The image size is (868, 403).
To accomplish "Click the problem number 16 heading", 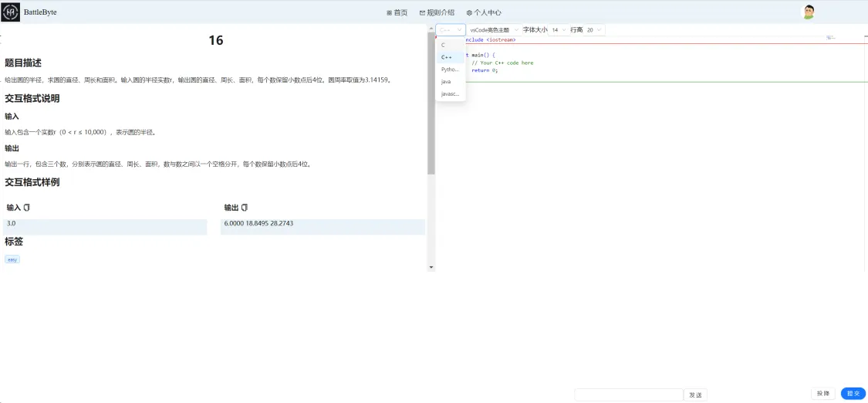I will tap(216, 40).
